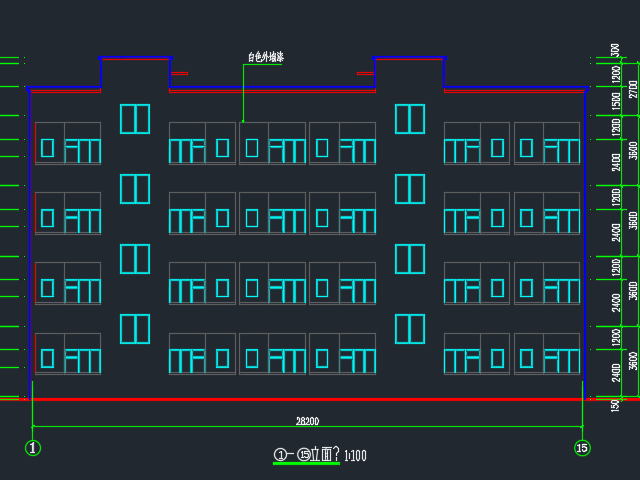This screenshot has width=640, height=480.
Task: Select the white-paint leader line above the facade
Action: click(243, 95)
